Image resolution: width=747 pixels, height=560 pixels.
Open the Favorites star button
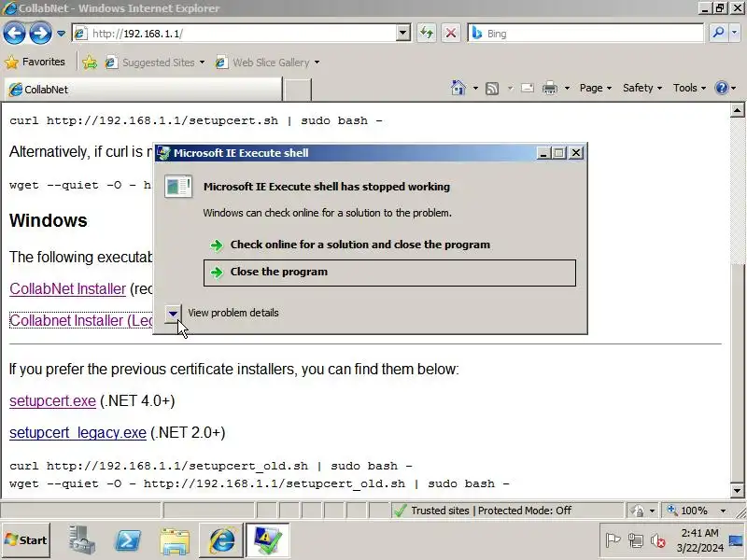click(x=35, y=62)
